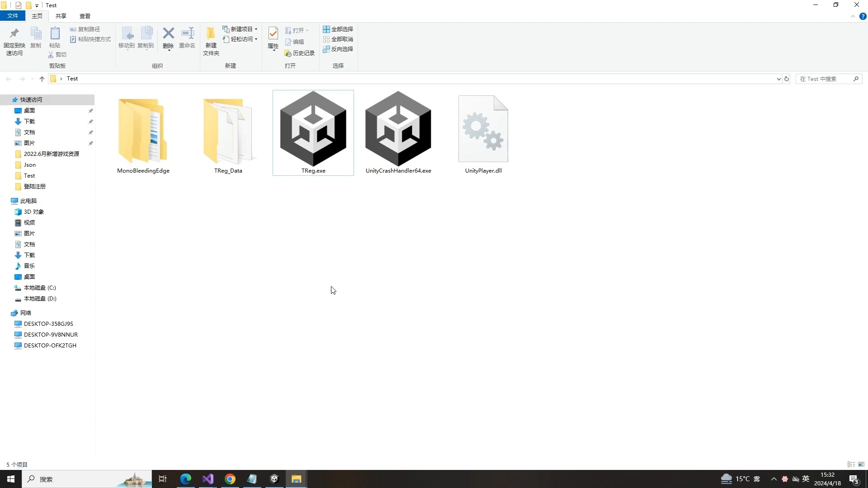The width and height of the screenshot is (868, 488).
Task: Select 全部选择 checkbox option
Action: tap(338, 28)
